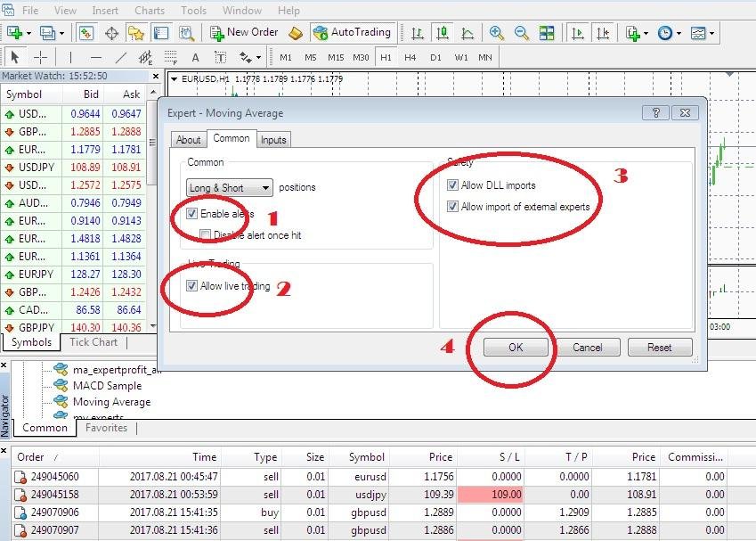Open the Strategy Tester icon
The height and width of the screenshot is (541, 756).
tap(186, 33)
